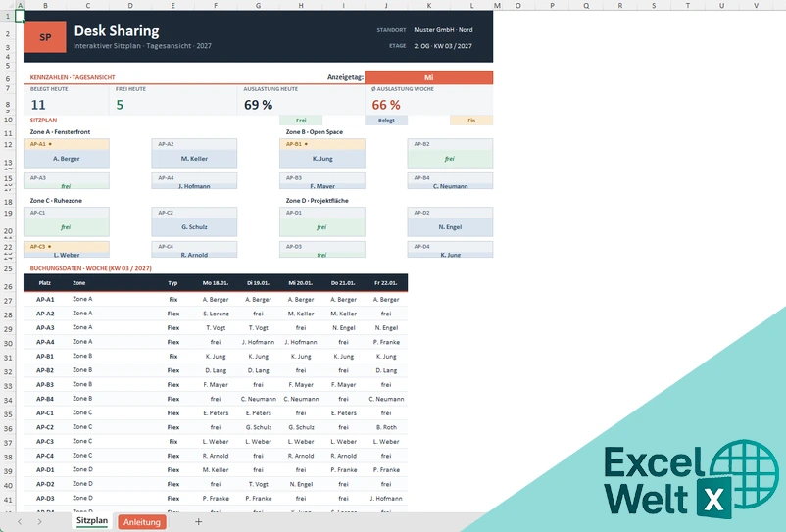Click the Belegt heute value 11

(x=38, y=105)
